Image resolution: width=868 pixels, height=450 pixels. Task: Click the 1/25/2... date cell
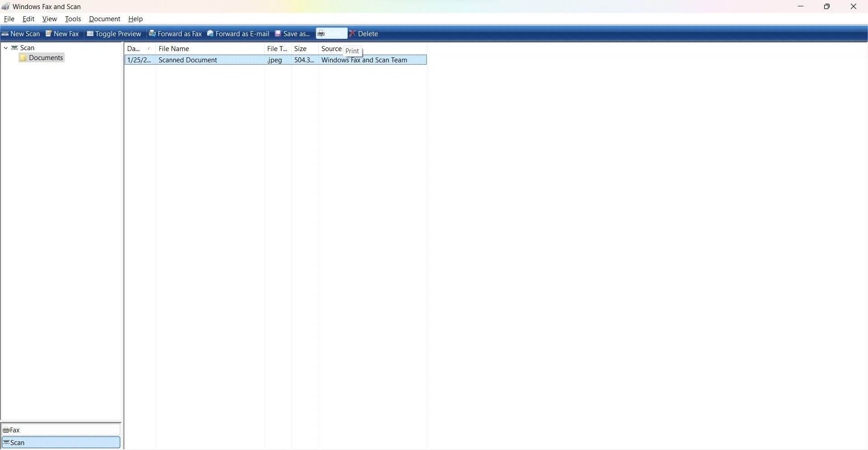pos(139,60)
